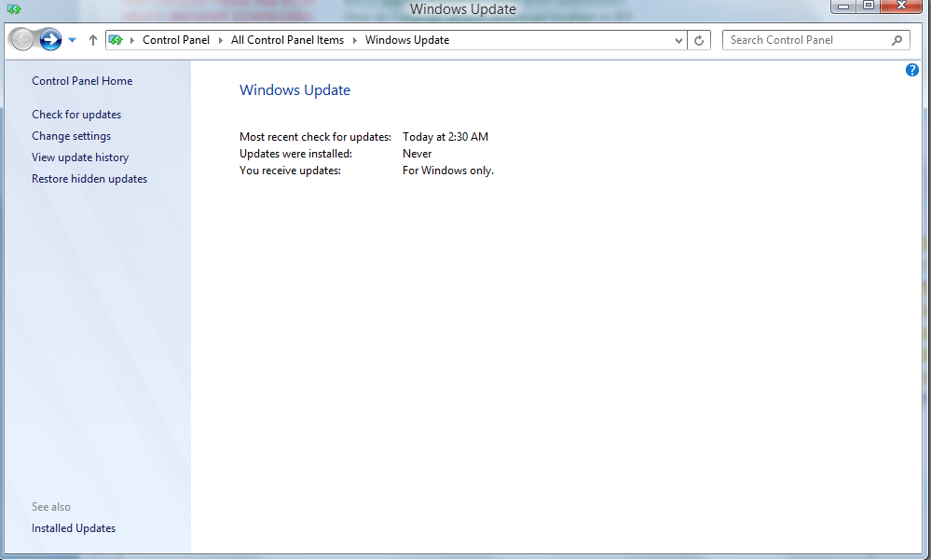
Task: Click the 'Never' installed value
Action: pyautogui.click(x=417, y=153)
